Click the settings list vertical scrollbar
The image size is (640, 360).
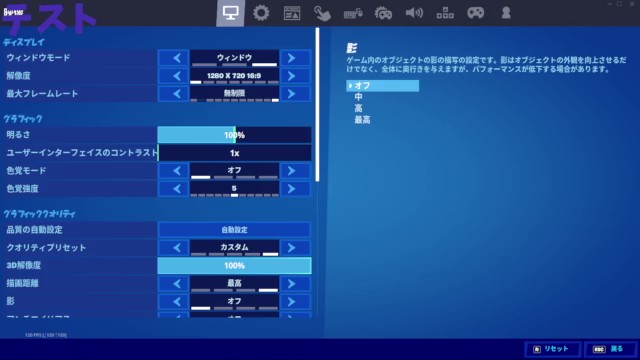[318, 104]
